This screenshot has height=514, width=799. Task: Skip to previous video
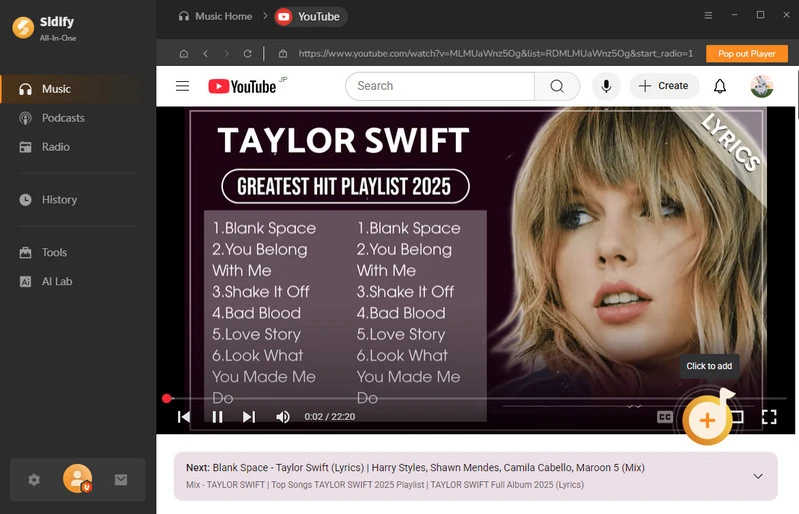(x=184, y=417)
